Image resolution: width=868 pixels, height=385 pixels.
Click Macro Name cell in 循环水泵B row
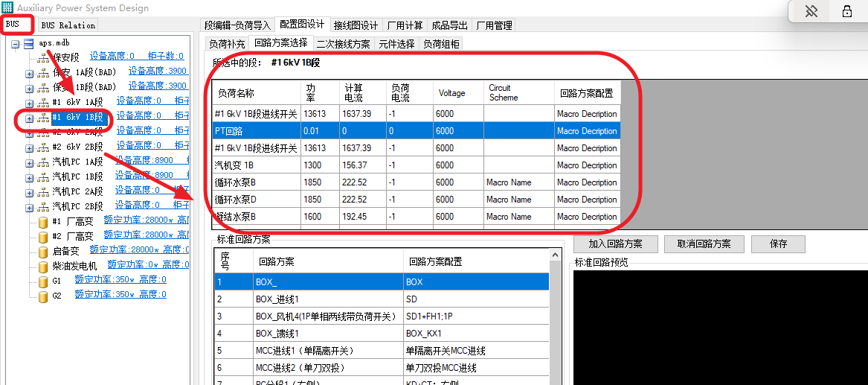(x=518, y=182)
